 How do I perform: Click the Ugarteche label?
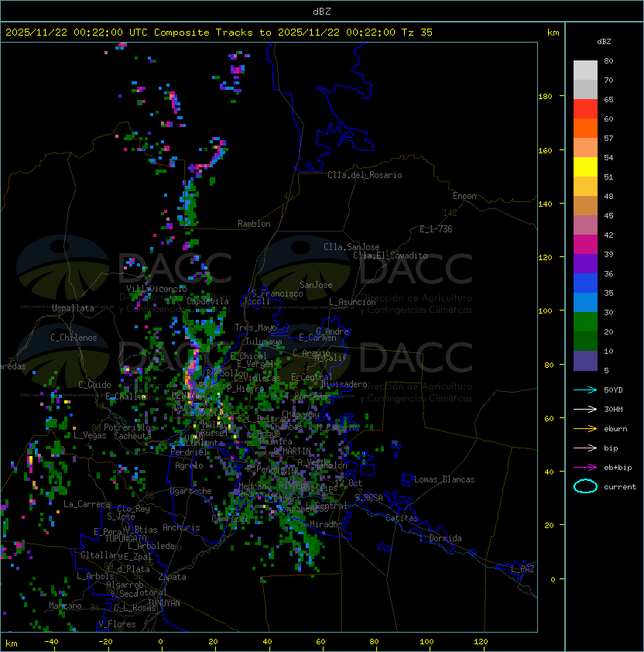(x=191, y=492)
